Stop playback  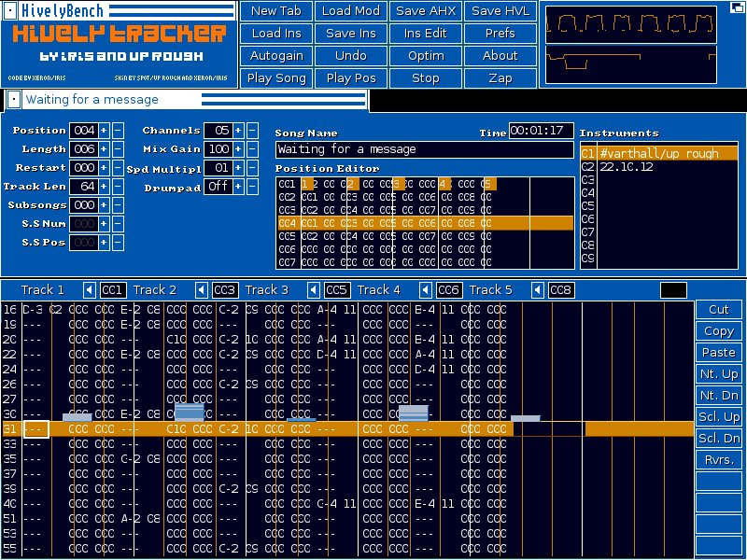tap(426, 78)
